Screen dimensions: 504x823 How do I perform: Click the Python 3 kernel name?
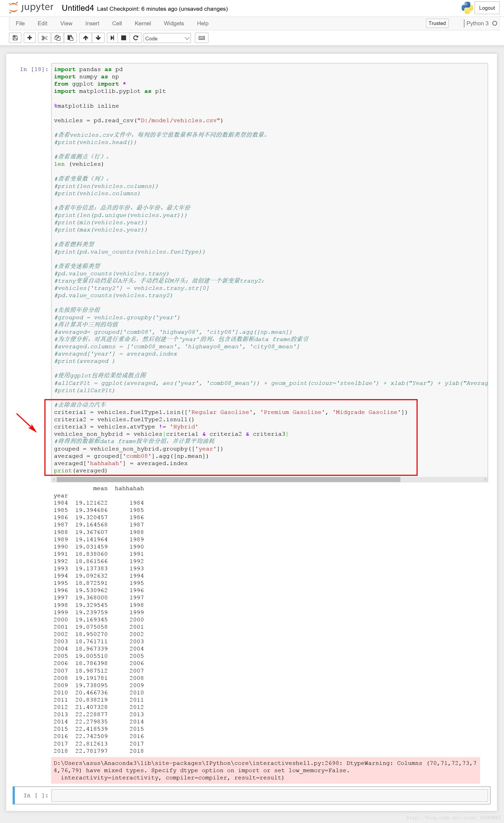(477, 23)
